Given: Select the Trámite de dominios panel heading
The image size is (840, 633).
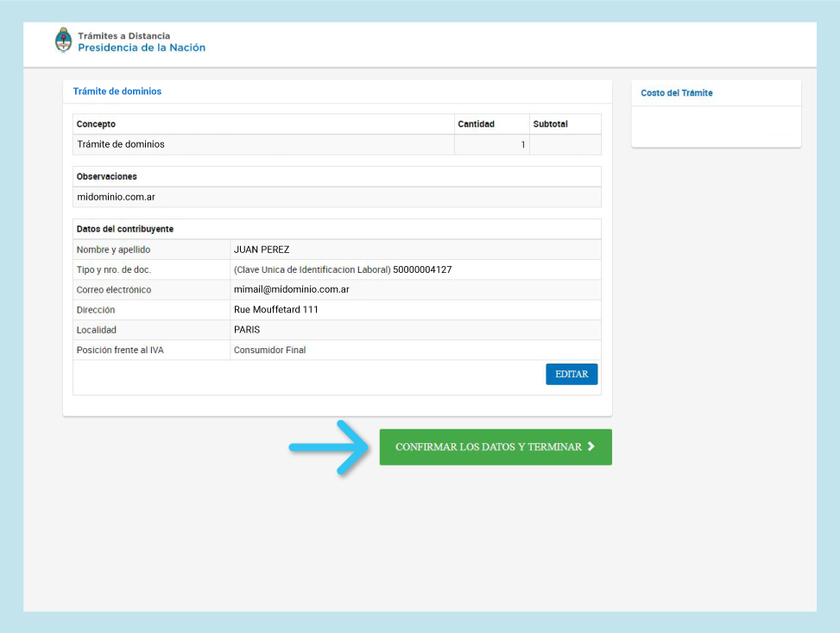Looking at the screenshot, I should point(117,92).
